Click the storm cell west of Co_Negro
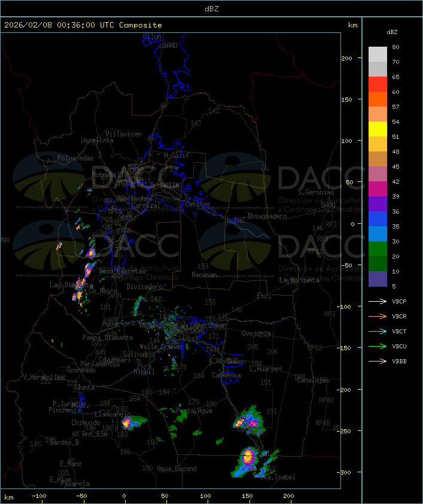Screen dimensions: 423x504 [79, 294]
